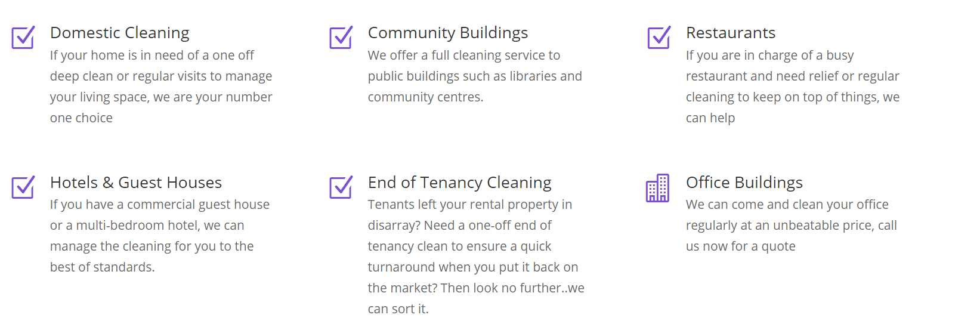This screenshot has width=980, height=336.
Task: Click the Community Buildings description text
Action: pyautogui.click(x=475, y=76)
